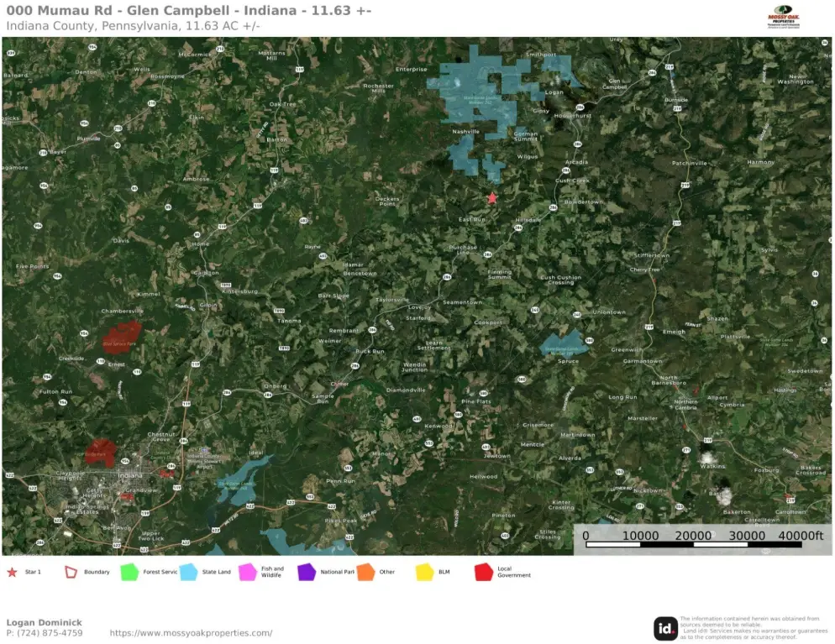This screenshot has height=644, width=835.
Task: Pick the pink Fish and Wildlife legend symbol
Action: pos(247,572)
